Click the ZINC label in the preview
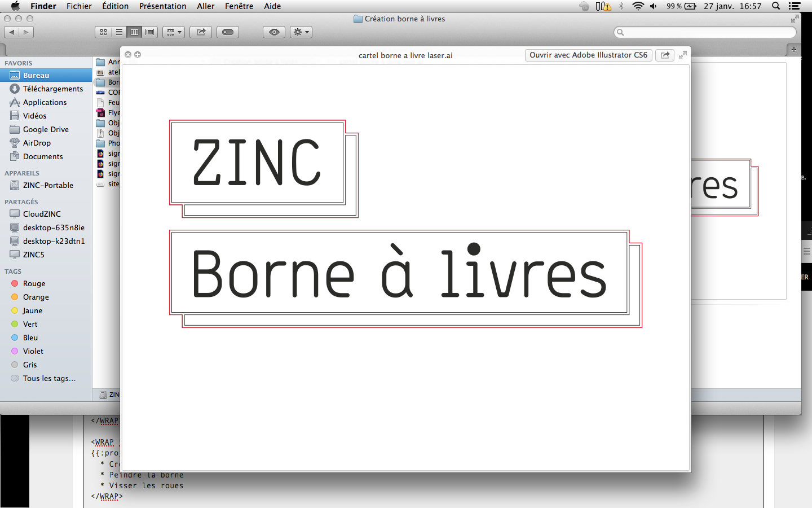The height and width of the screenshot is (508, 812). point(257,163)
